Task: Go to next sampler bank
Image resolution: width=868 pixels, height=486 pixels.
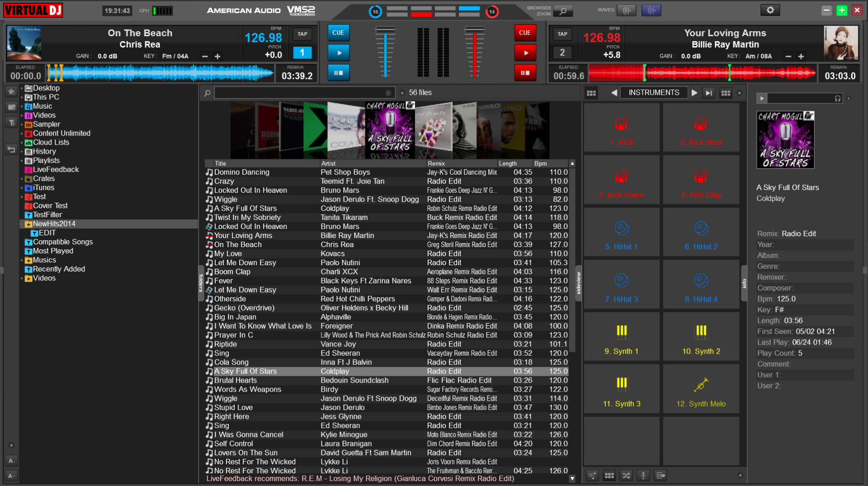Action: 694,93
